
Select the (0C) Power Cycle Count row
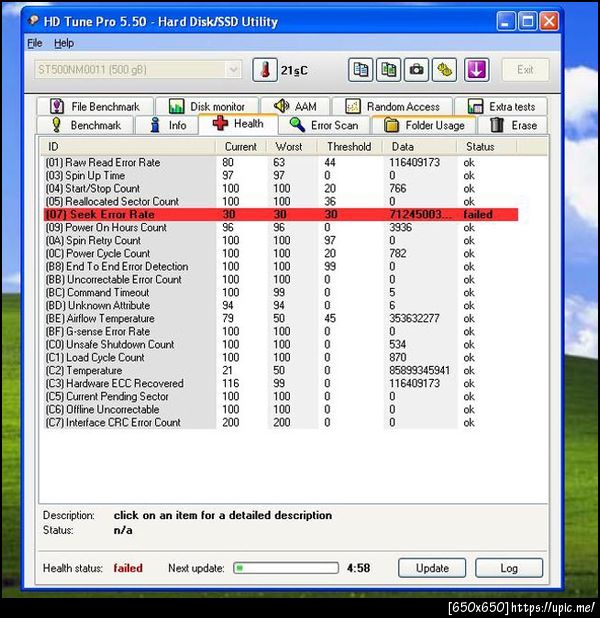point(281,253)
